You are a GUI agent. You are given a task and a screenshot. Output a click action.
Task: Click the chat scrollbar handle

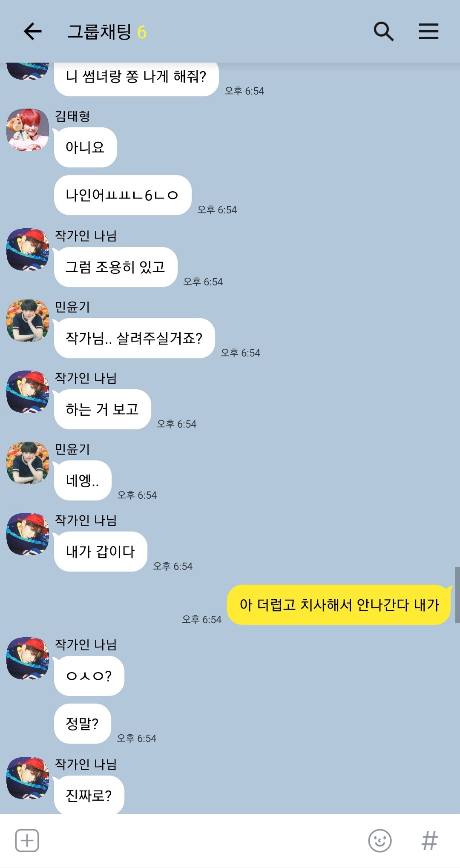457,595
